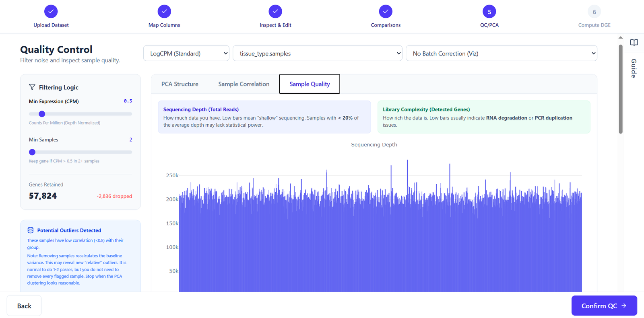Click the Upload Dataset step checkmark
644x318 pixels.
pos(51,12)
